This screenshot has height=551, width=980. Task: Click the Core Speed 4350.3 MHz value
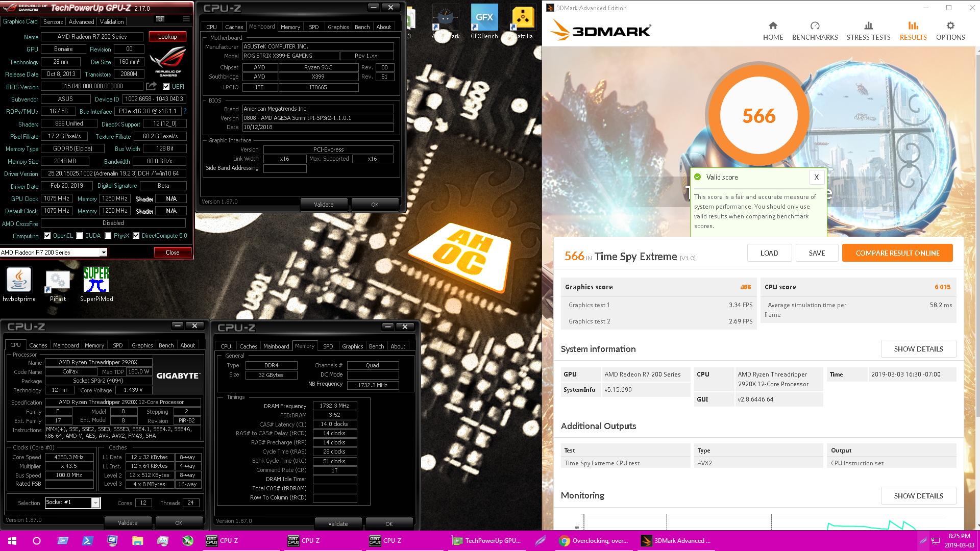[x=69, y=458]
